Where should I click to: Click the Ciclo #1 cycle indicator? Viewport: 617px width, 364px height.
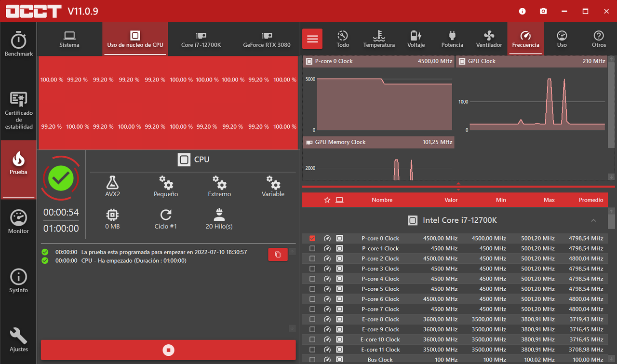[x=166, y=218]
